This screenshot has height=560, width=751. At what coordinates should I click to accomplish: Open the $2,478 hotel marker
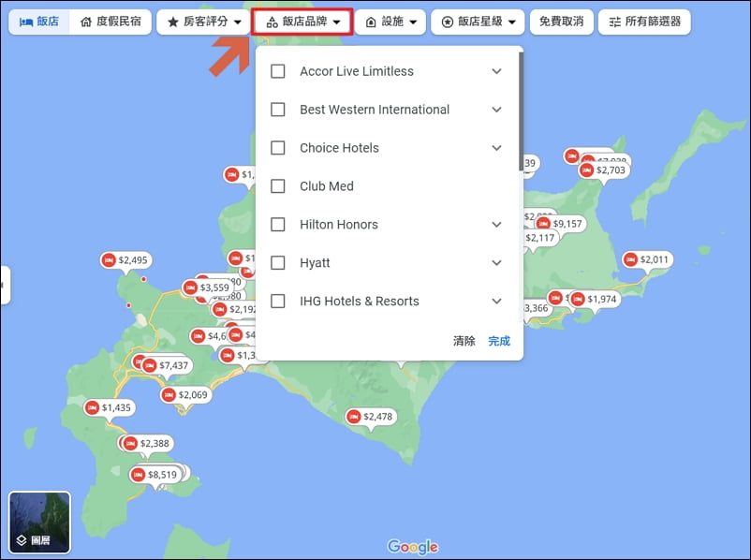(371, 417)
